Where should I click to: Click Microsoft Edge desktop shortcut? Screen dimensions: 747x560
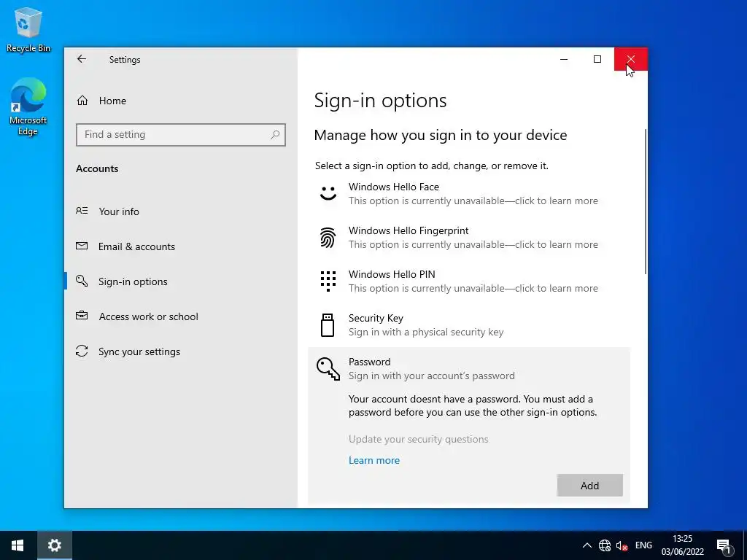click(28, 106)
